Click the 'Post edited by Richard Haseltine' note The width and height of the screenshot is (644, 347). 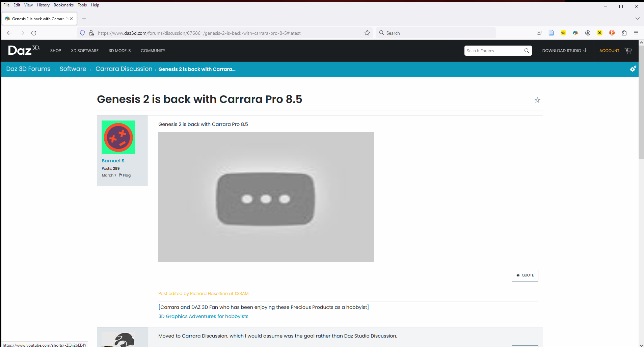[204, 294]
